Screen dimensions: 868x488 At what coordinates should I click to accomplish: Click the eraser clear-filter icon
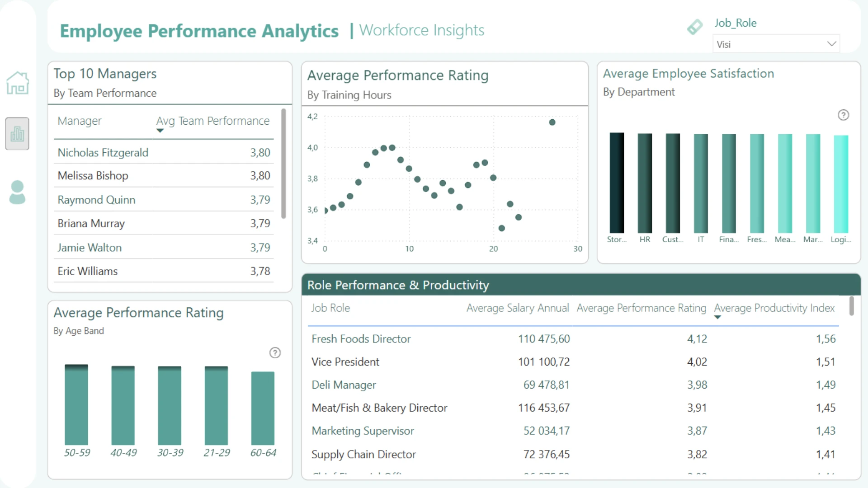pyautogui.click(x=694, y=27)
